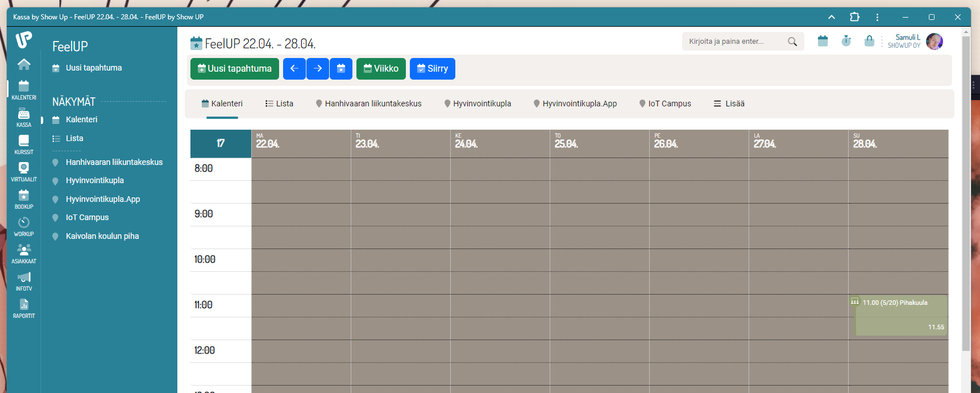Click the search field Kirjoita ja paina enter
This screenshot has height=393, width=980.
(736, 42)
